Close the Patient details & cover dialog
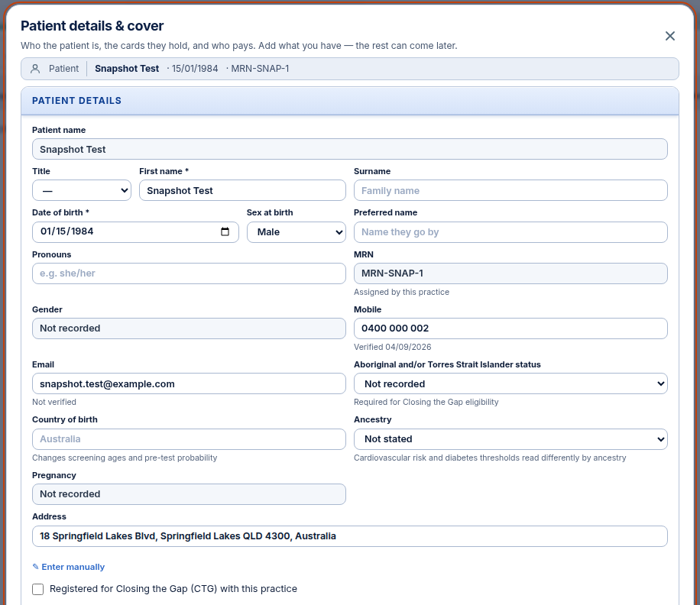700x605 pixels. tap(669, 36)
